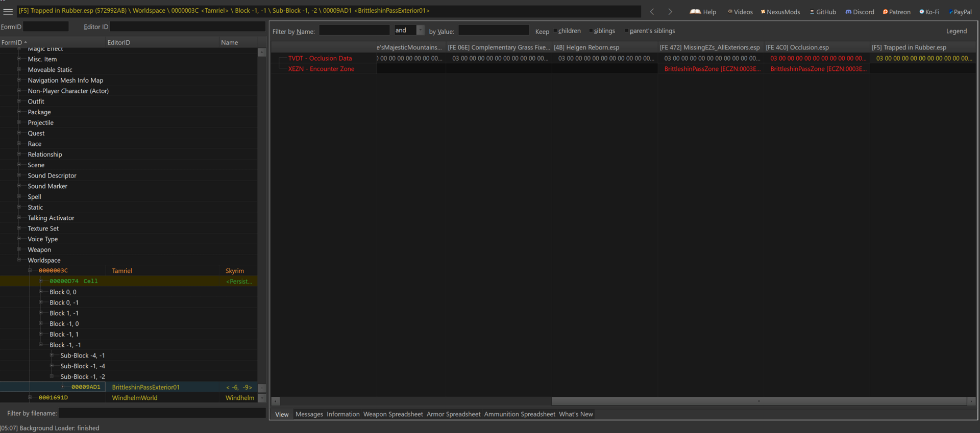The image size is (980, 433).
Task: Expand the Weapon record group
Action: point(19,249)
